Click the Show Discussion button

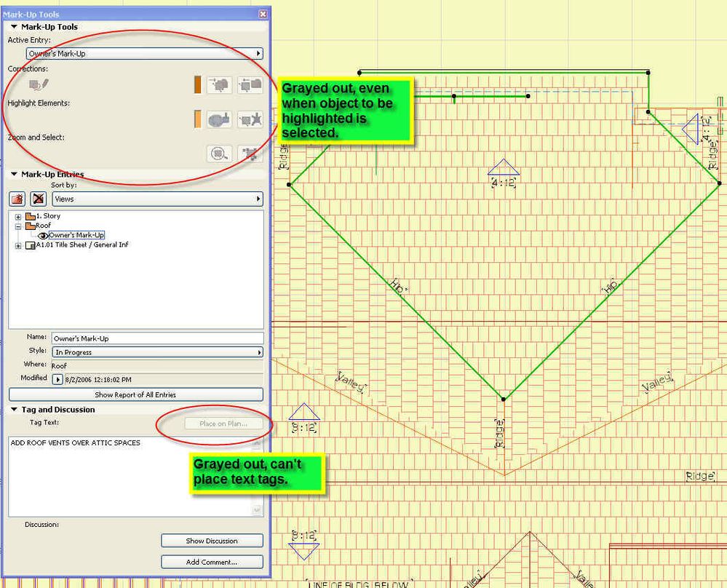coord(212,541)
